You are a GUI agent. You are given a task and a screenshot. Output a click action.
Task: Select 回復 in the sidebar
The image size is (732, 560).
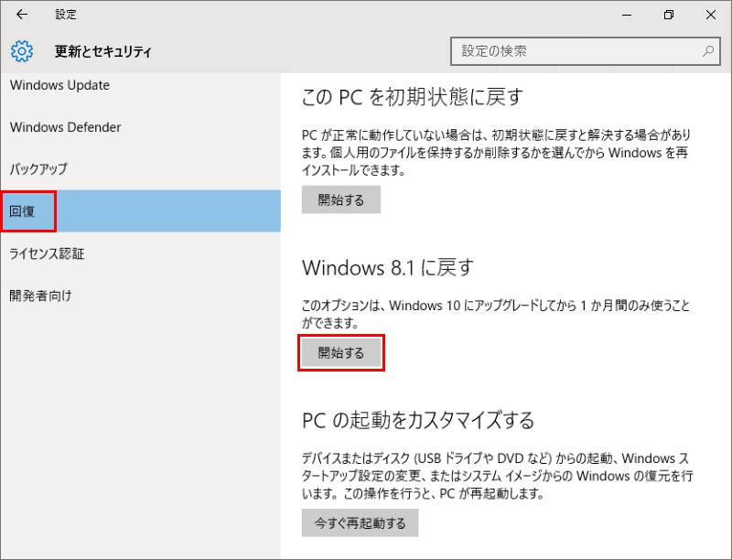141,211
